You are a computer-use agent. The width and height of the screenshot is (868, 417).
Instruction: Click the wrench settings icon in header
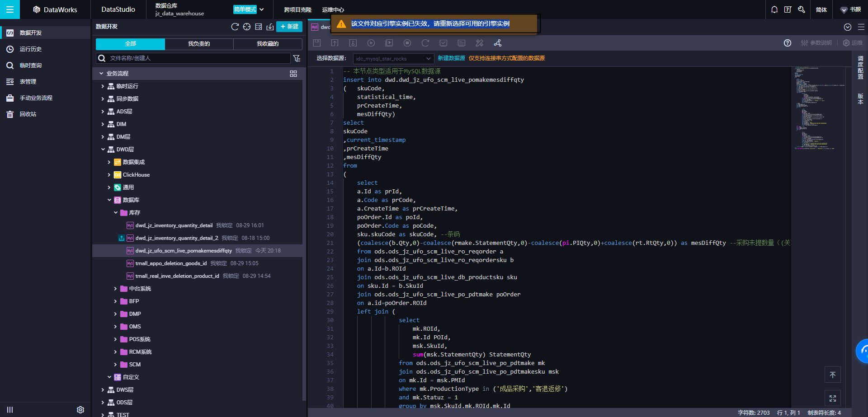[x=802, y=9]
